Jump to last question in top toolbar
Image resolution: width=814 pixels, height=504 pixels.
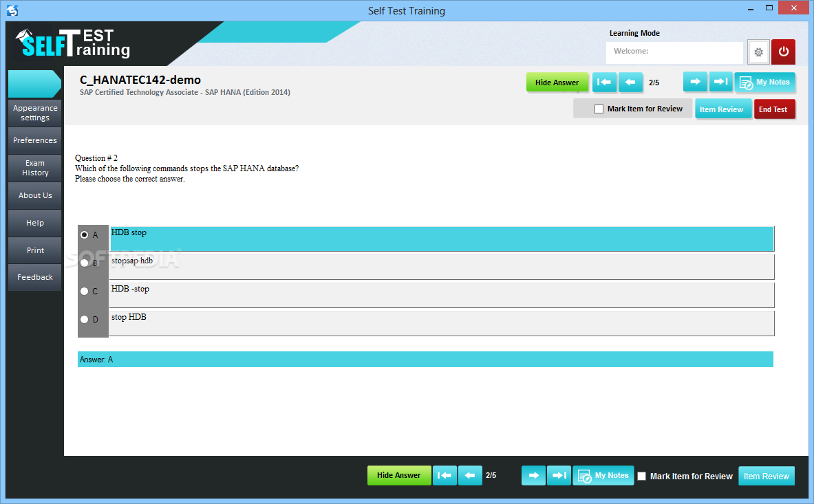pos(721,81)
